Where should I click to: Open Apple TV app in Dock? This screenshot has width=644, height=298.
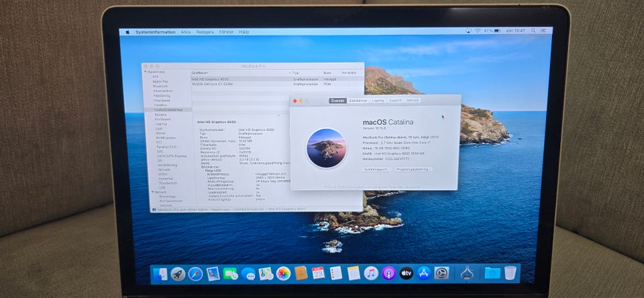pos(407,273)
